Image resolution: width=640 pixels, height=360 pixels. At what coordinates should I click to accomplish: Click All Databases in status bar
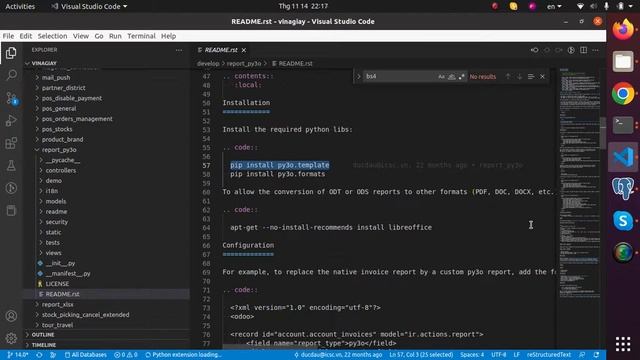click(86, 355)
